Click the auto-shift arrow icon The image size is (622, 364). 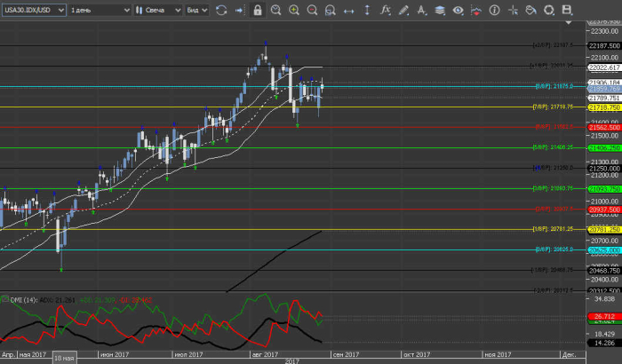tap(239, 11)
